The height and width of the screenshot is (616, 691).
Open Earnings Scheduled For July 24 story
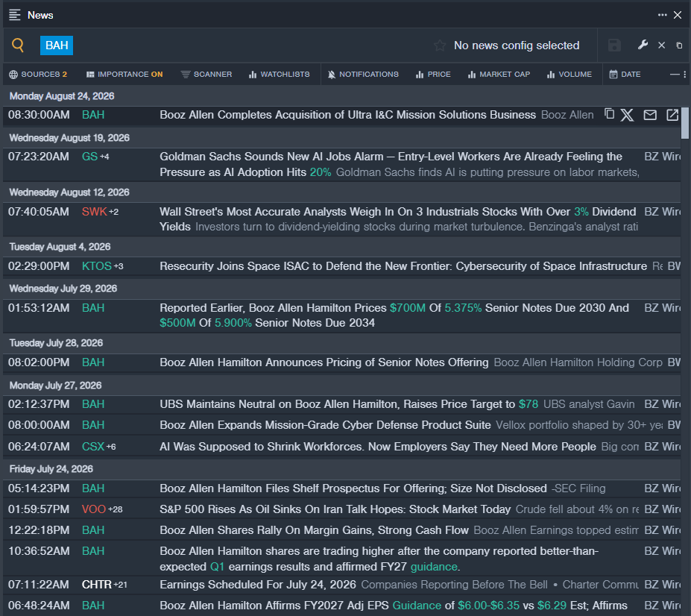tap(258, 585)
